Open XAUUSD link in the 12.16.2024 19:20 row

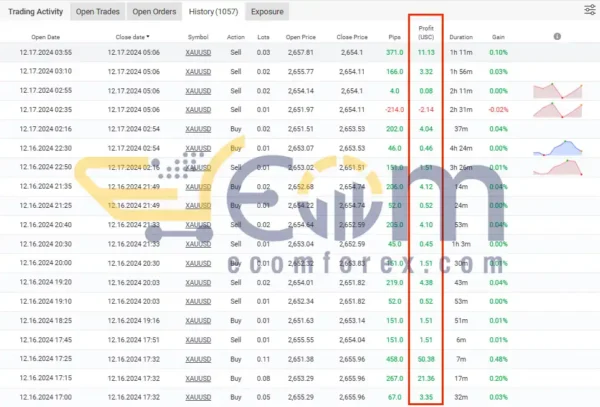pyautogui.click(x=198, y=282)
